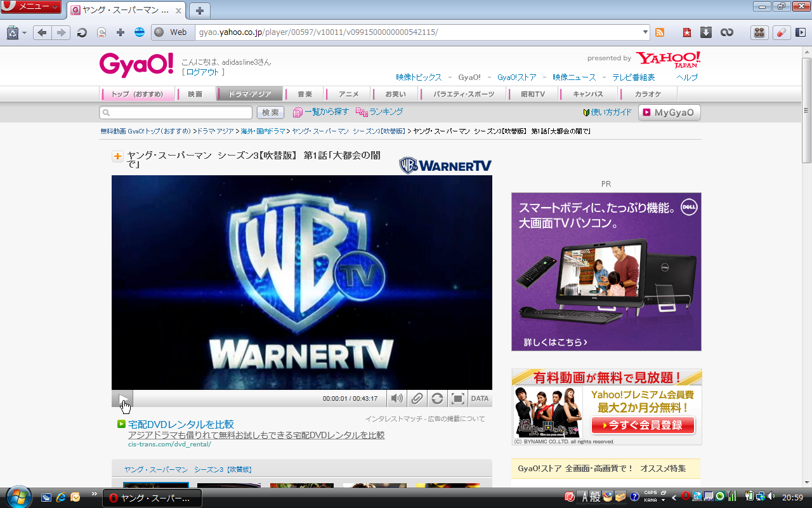Play the video with the play button

[122, 399]
